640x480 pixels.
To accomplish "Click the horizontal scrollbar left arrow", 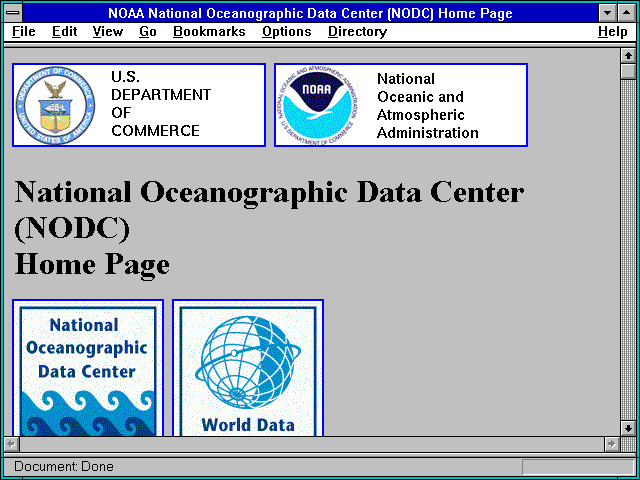I will click(12, 444).
